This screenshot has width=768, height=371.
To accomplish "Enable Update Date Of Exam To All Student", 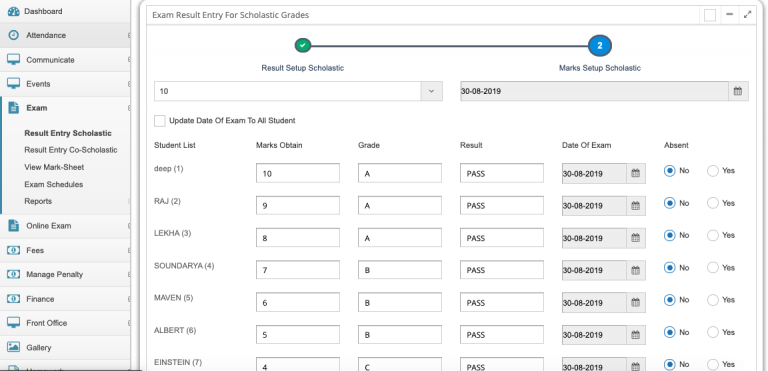I will [160, 121].
